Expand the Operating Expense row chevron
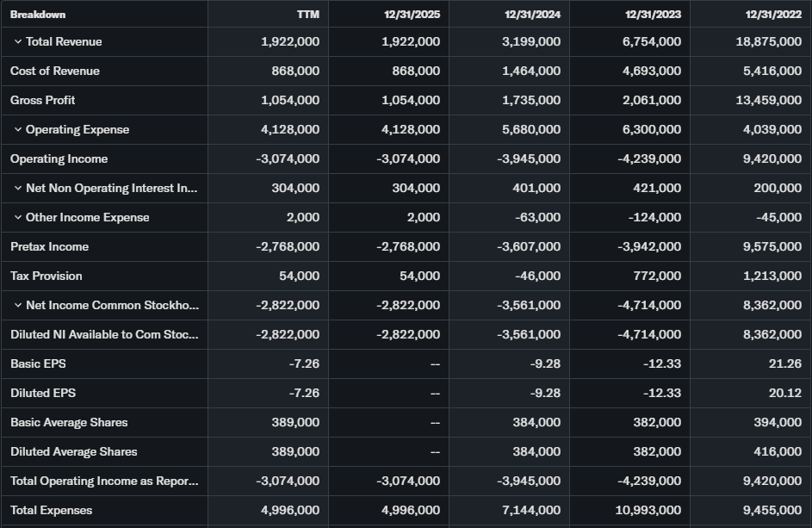The height and width of the screenshot is (528, 812). 17,130
